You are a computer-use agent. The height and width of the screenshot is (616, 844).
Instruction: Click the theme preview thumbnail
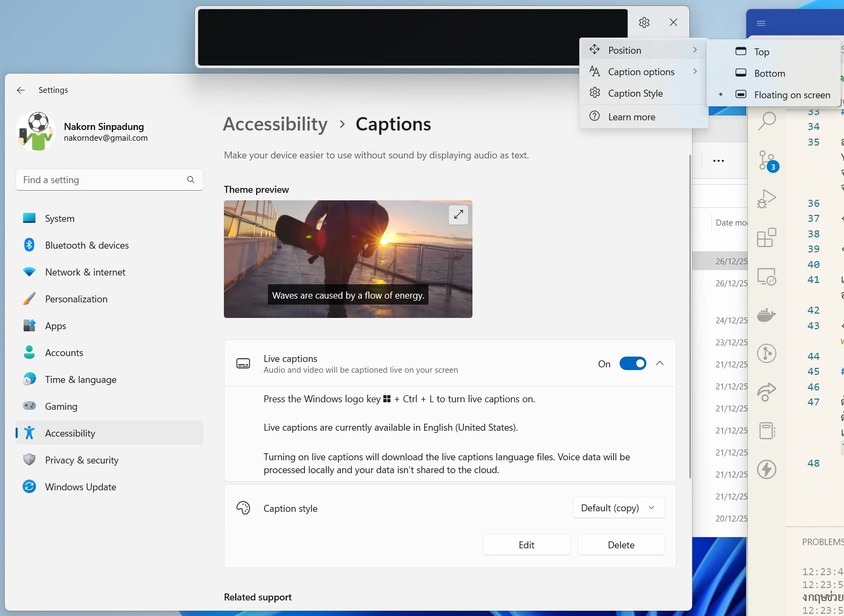348,259
